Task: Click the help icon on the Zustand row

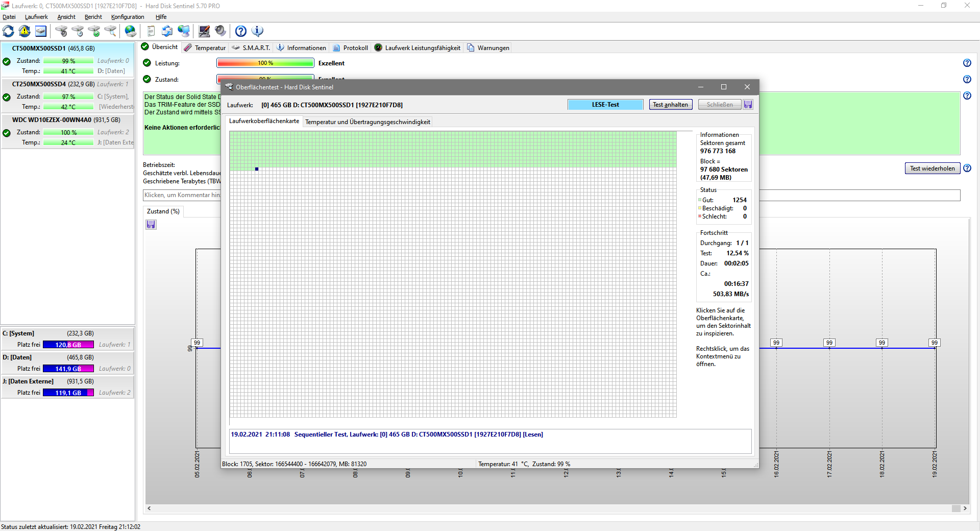Action: point(967,79)
